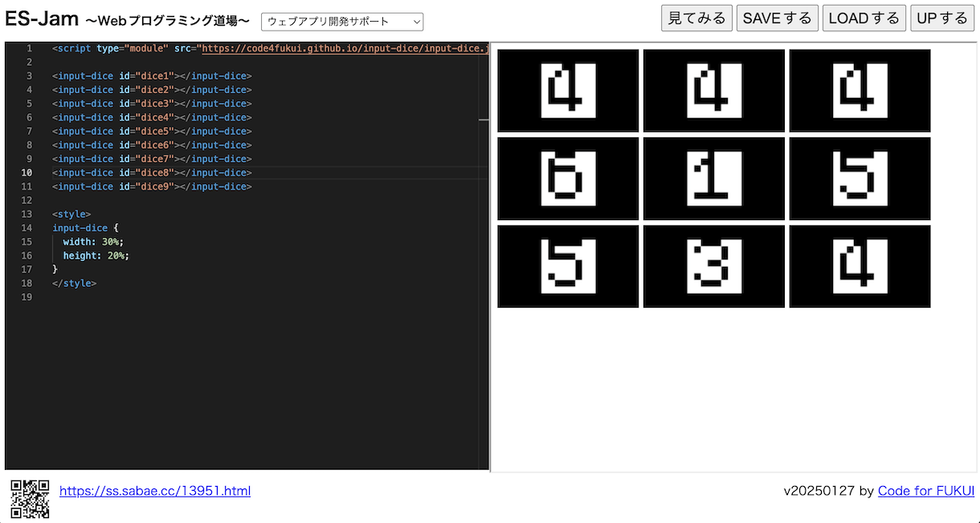Click the bottom-right dice showing 4
Viewport: 980px width, 523px height.
coord(860,266)
